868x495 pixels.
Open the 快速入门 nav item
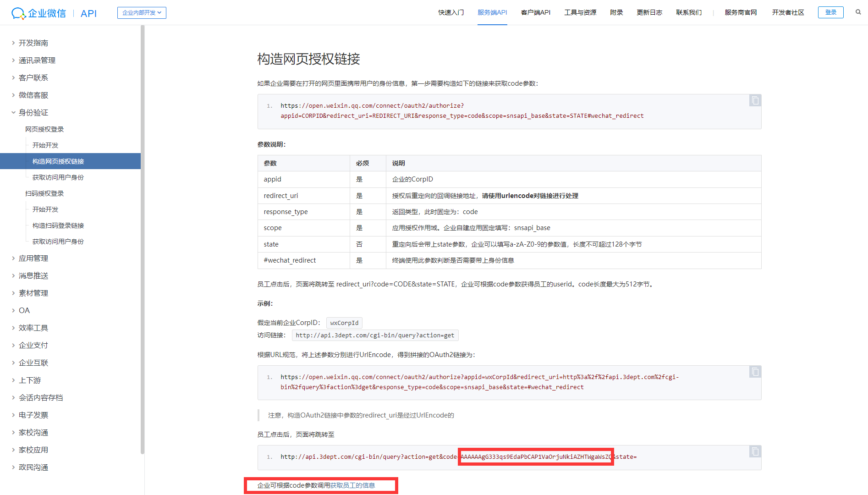pyautogui.click(x=451, y=12)
